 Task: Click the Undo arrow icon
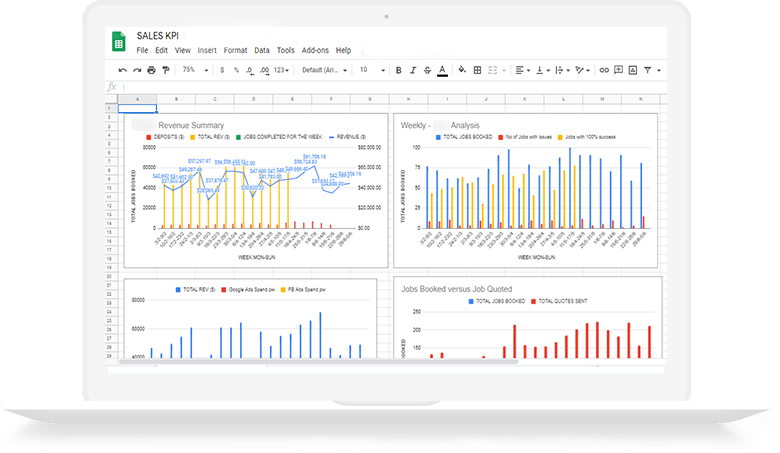(x=123, y=71)
